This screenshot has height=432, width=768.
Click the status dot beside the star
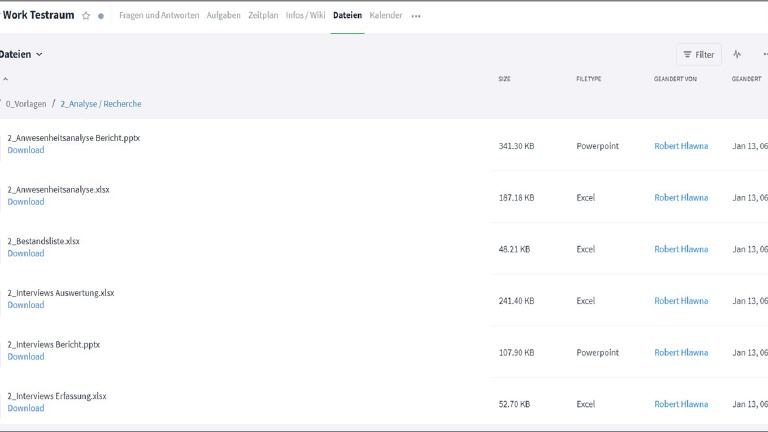[x=101, y=16]
